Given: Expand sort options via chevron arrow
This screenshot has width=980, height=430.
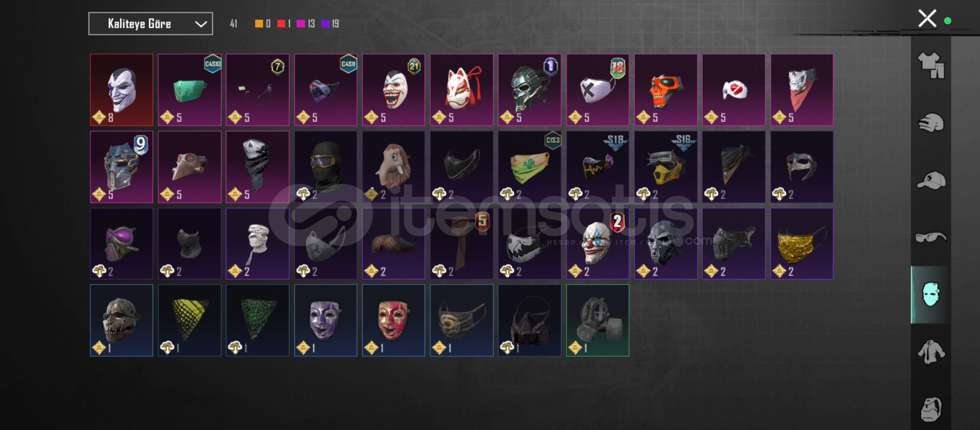Looking at the screenshot, I should pos(201,24).
